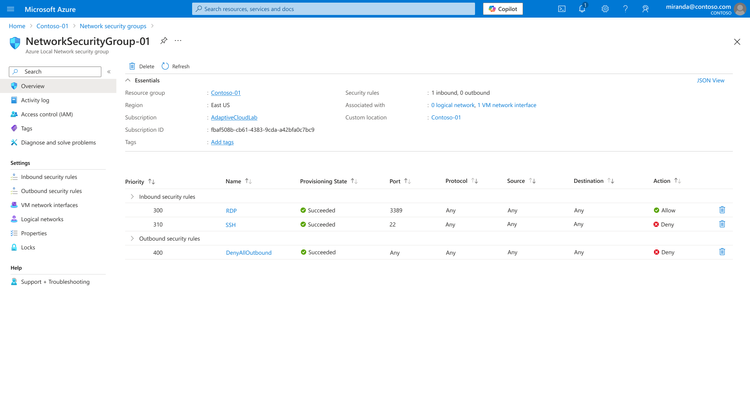Click the Delete toolbar button
This screenshot has height=408, width=750.
142,66
